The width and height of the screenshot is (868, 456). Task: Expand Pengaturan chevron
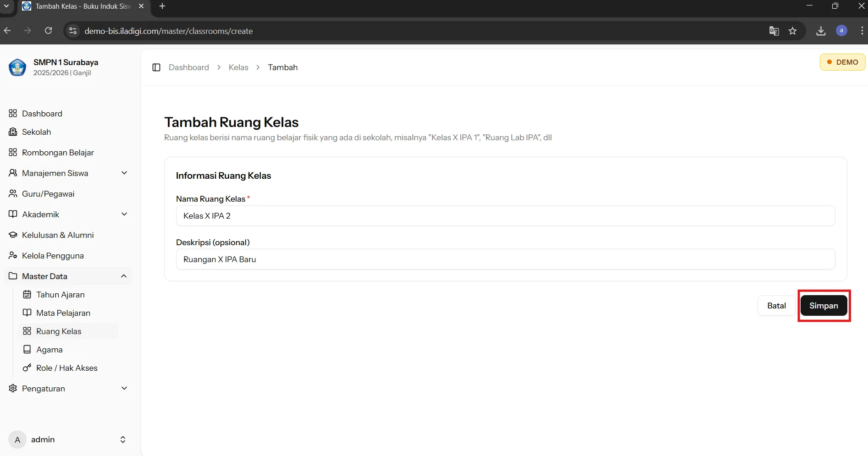click(x=124, y=388)
